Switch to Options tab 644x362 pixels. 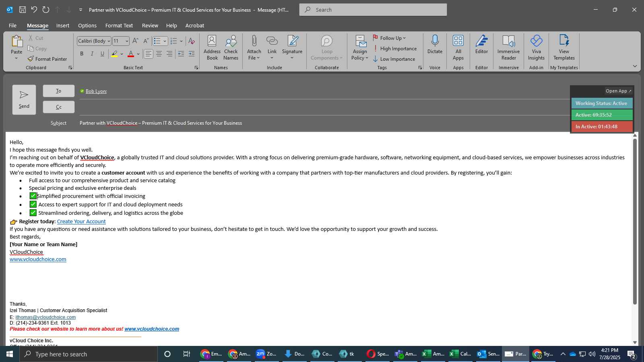pyautogui.click(x=87, y=25)
